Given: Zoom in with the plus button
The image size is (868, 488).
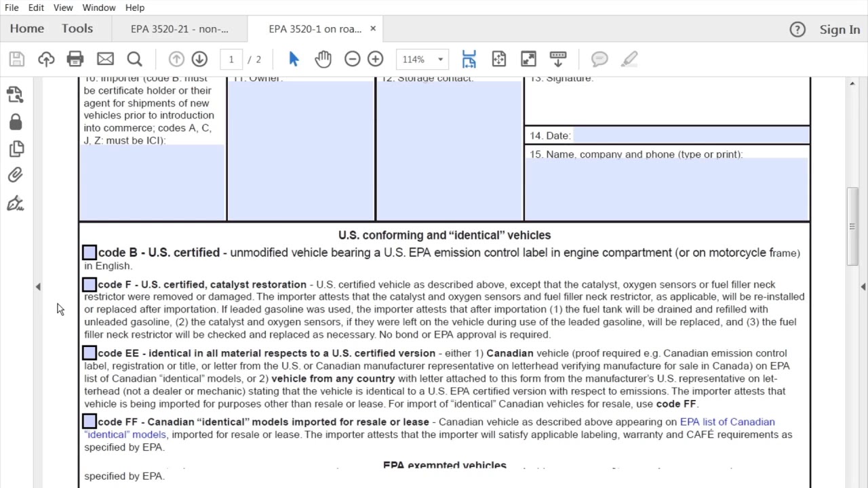Looking at the screenshot, I should pyautogui.click(x=375, y=59).
